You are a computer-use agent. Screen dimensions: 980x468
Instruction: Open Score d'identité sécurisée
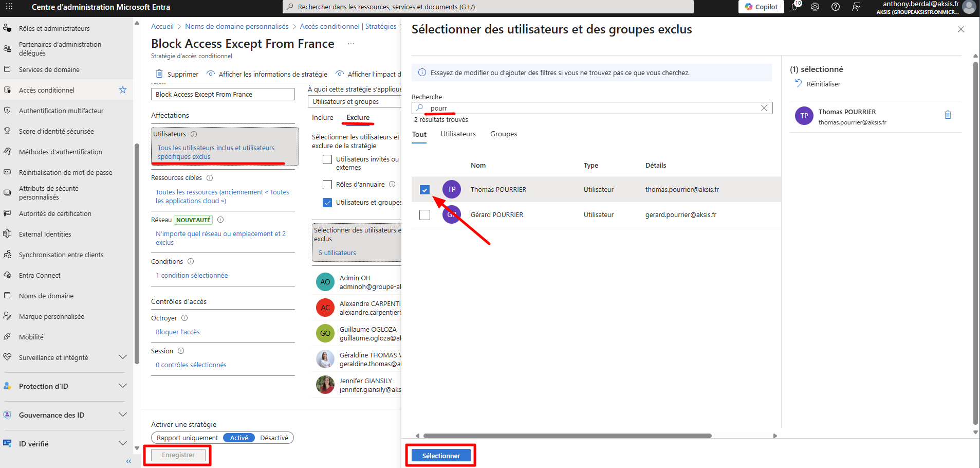(x=57, y=131)
